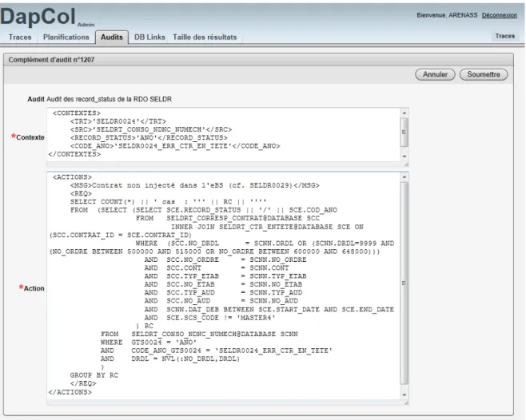The width and height of the screenshot is (526, 420).
Task: Click the Traces button at top right
Action: coord(505,36)
